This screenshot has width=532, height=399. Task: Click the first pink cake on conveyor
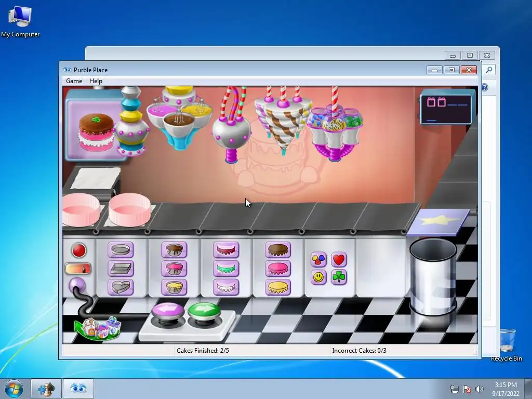point(81,210)
